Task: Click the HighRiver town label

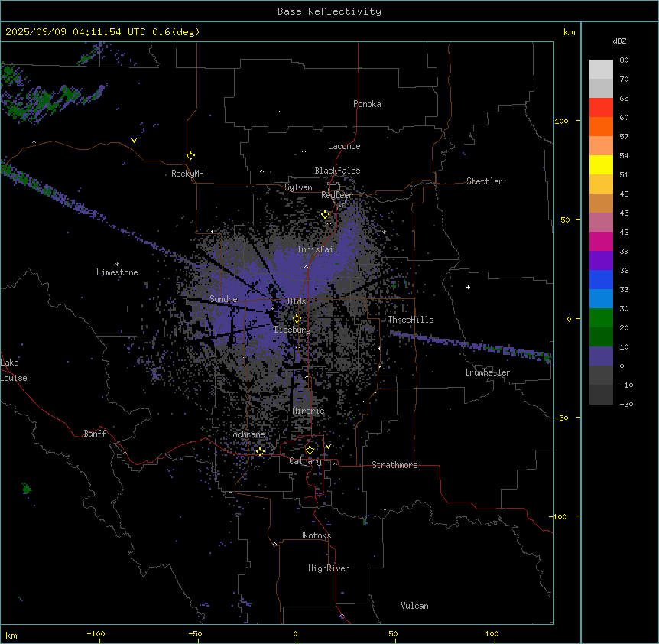Action: [329, 568]
